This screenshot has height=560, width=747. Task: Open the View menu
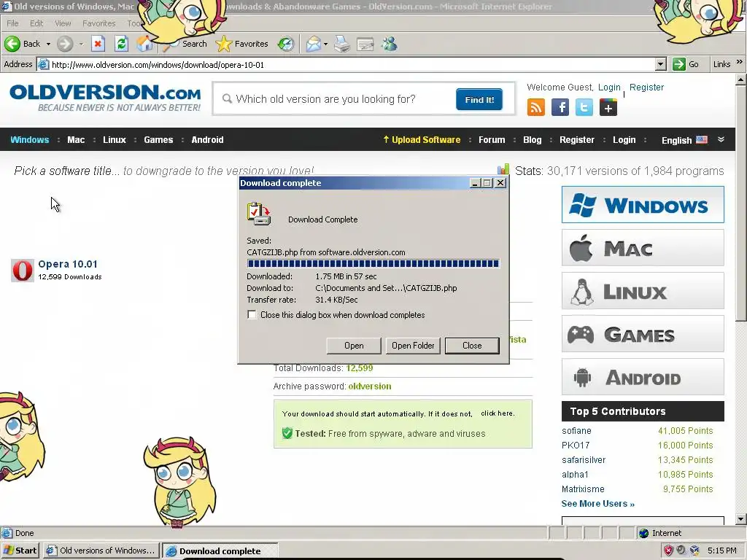pos(63,23)
